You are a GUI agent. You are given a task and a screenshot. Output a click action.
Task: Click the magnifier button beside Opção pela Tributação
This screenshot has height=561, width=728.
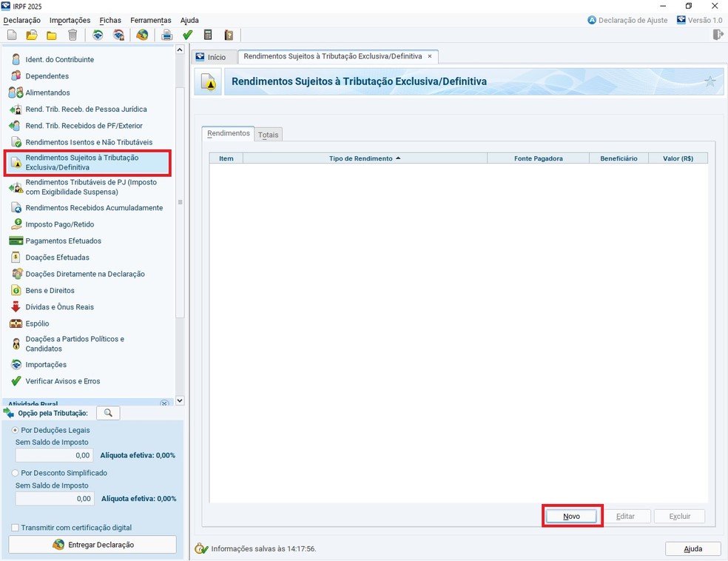click(108, 413)
